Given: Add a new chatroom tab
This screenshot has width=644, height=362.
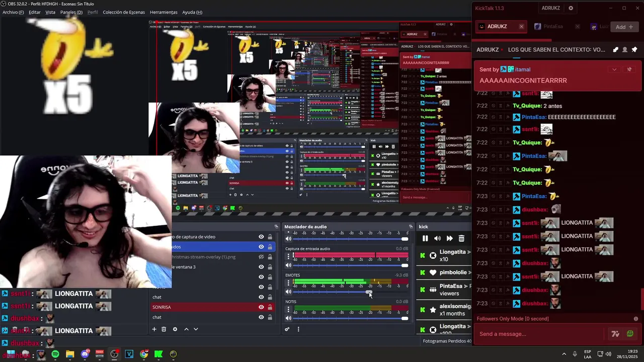Looking at the screenshot, I should (x=624, y=27).
